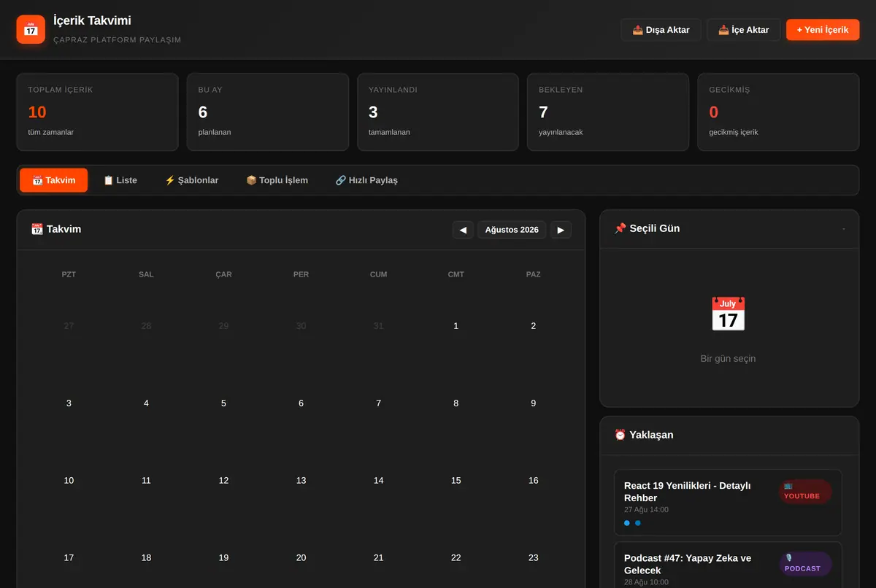The image size is (876, 588).
Task: Select August 2 on the calendar
Action: point(534,326)
